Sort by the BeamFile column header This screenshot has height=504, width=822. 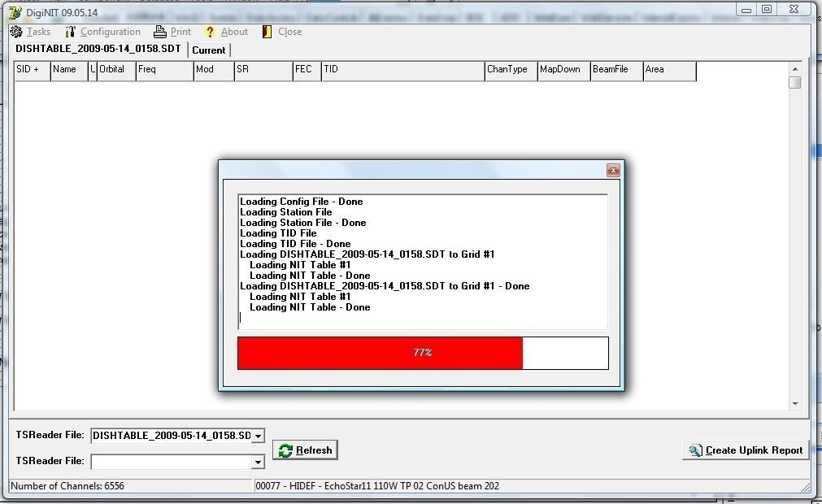tap(616, 71)
